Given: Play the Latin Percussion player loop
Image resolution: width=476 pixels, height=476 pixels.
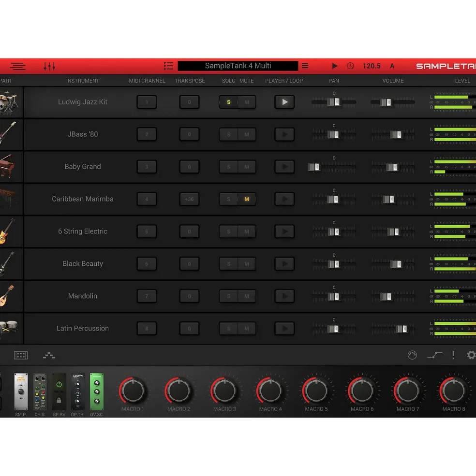Looking at the screenshot, I should 284,329.
